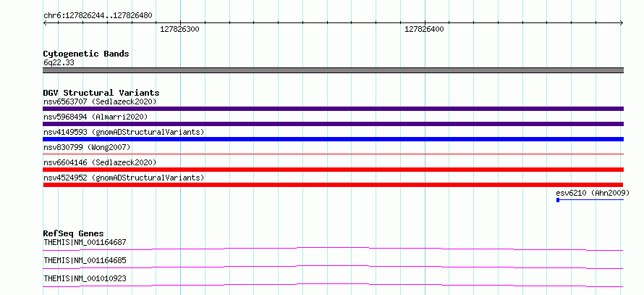Click the gray 6q22.33 cytogenetic band bar

click(x=333, y=70)
